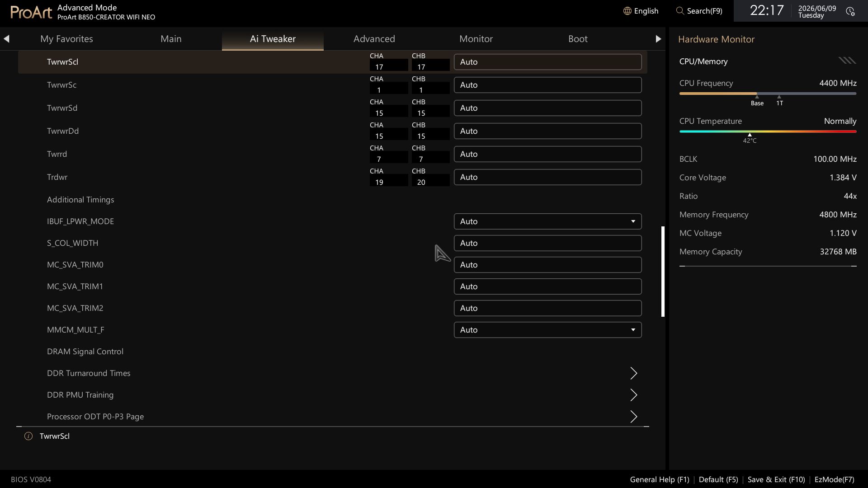This screenshot has height=488, width=868.
Task: Click Default (F5) to load defaults
Action: pos(718,479)
